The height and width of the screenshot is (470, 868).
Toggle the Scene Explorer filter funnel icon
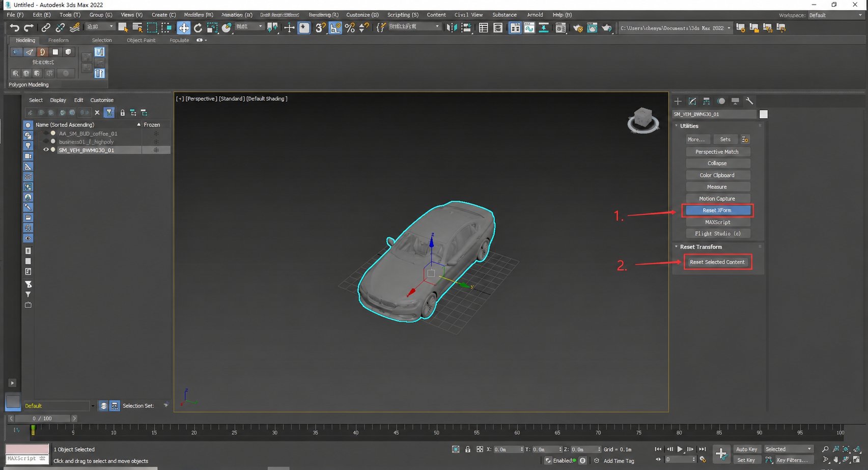click(109, 113)
